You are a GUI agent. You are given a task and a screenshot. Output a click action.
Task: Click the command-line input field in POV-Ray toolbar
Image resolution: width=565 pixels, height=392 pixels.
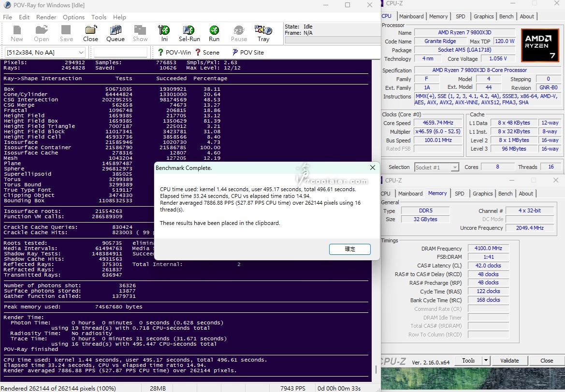121,53
